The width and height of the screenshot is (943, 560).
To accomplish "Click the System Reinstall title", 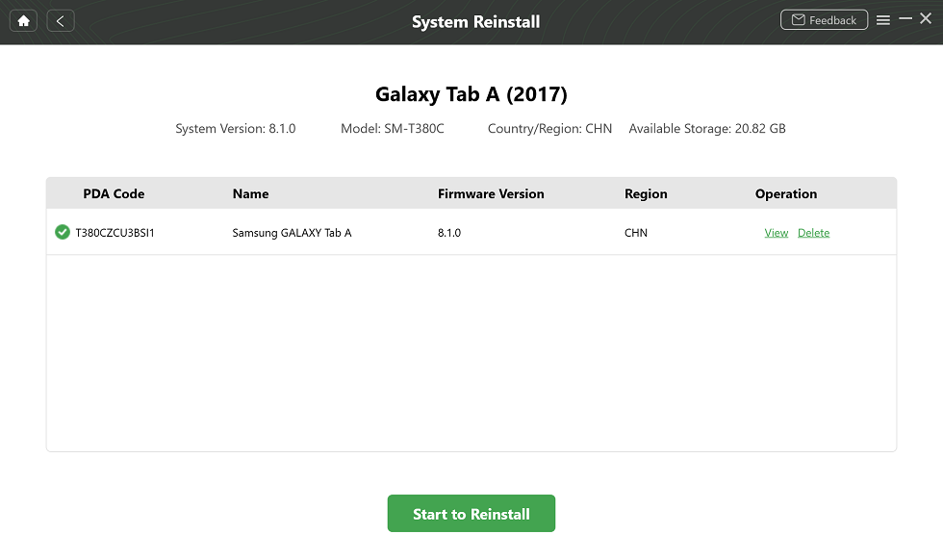I will click(x=474, y=20).
